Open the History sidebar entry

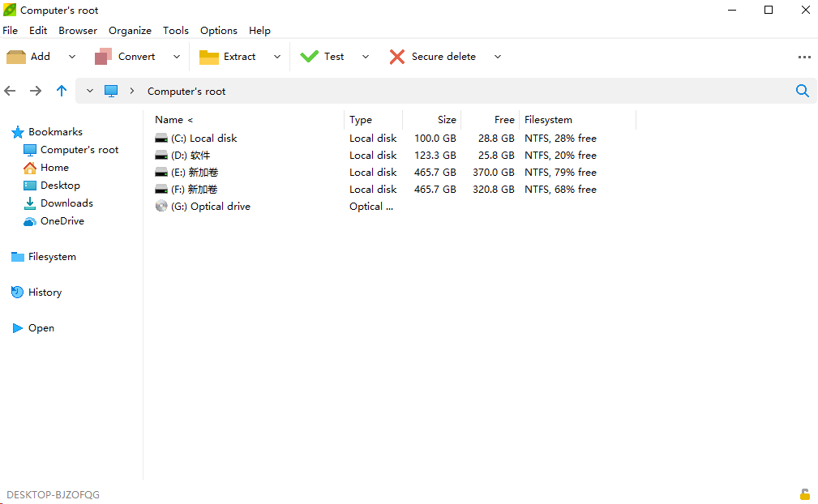(x=44, y=292)
